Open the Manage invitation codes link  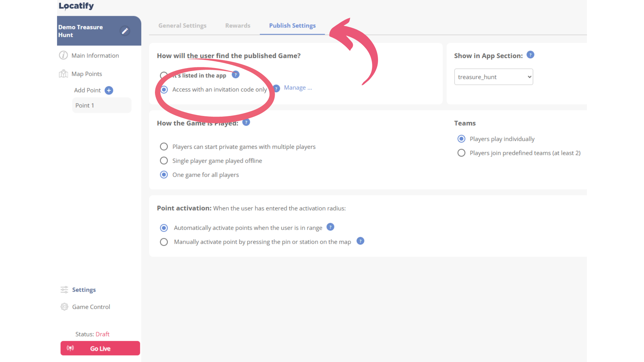pyautogui.click(x=298, y=87)
